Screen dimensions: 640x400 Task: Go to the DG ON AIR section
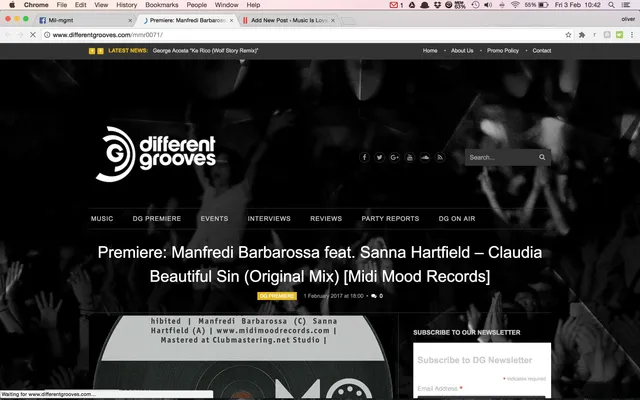457,219
